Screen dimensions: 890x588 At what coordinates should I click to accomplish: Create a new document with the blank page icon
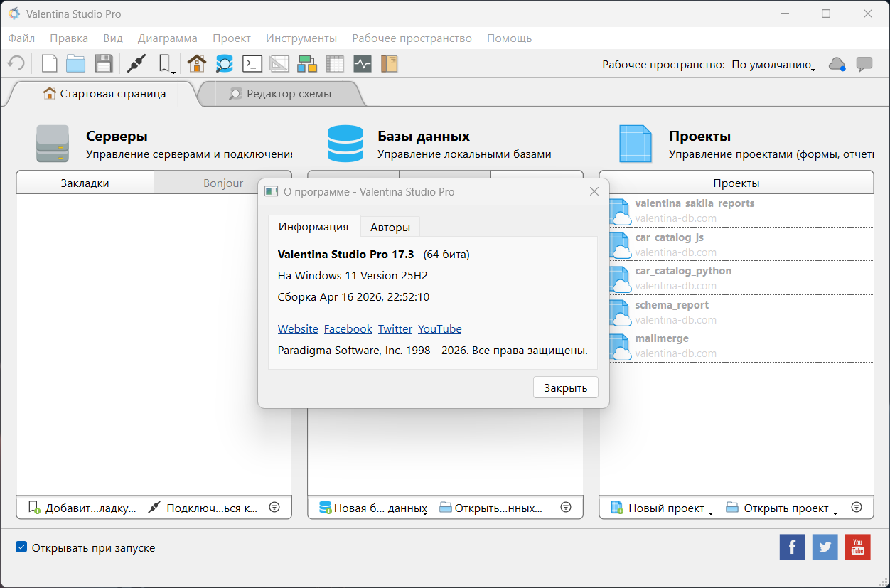coord(49,63)
